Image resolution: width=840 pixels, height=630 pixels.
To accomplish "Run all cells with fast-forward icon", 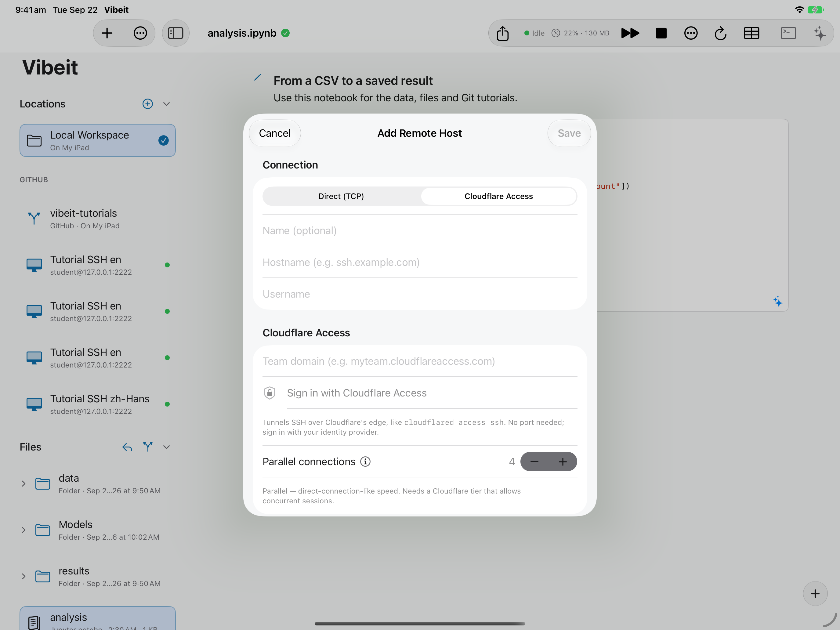I will point(630,33).
